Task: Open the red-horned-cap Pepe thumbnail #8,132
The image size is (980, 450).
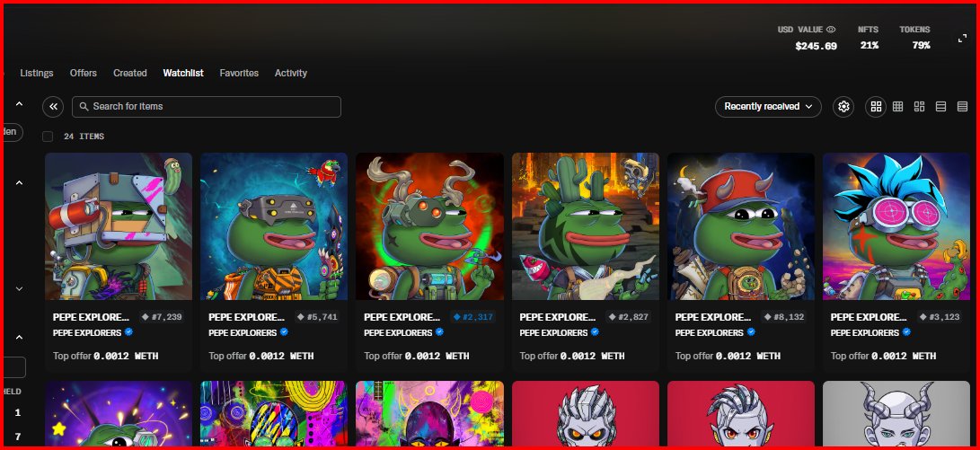Action: (x=741, y=226)
